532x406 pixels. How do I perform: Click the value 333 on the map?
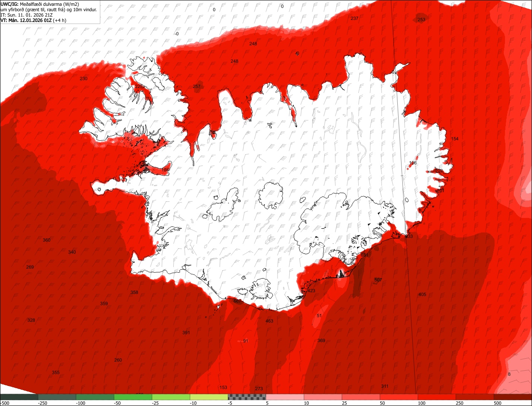tap(409, 236)
